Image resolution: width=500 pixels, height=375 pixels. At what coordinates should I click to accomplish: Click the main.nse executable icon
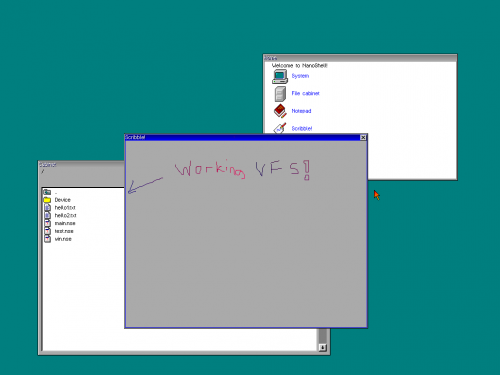point(47,223)
